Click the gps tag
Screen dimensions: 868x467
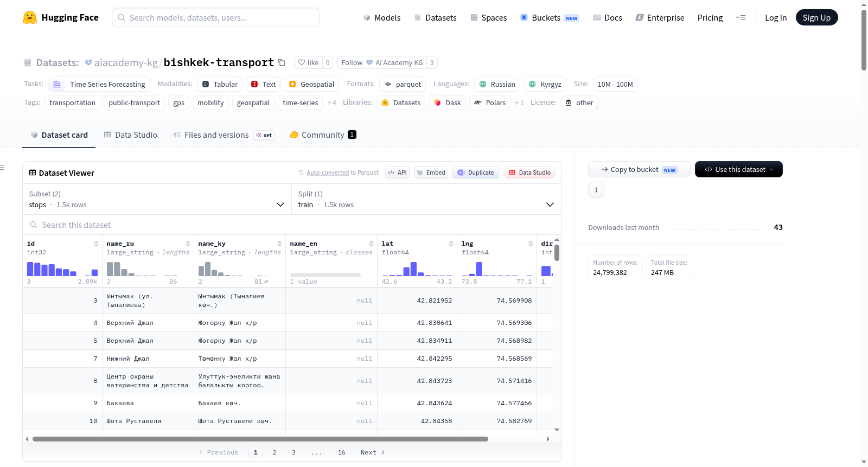click(179, 103)
